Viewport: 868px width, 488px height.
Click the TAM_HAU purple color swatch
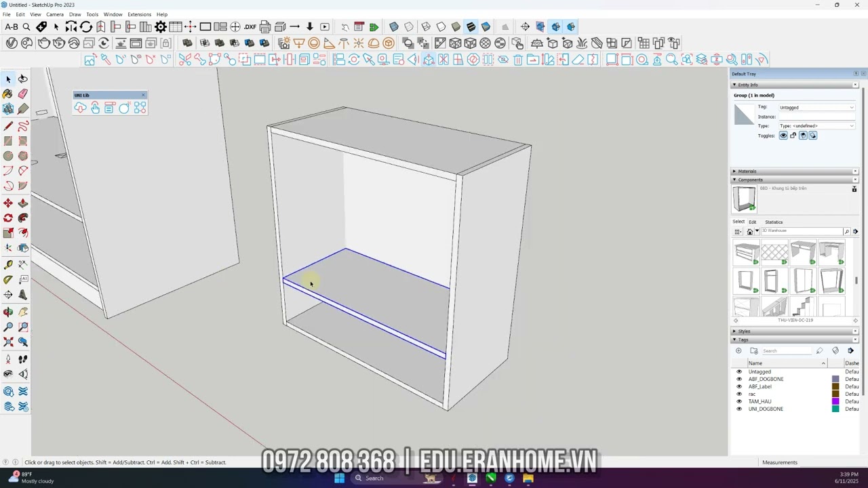pyautogui.click(x=835, y=401)
